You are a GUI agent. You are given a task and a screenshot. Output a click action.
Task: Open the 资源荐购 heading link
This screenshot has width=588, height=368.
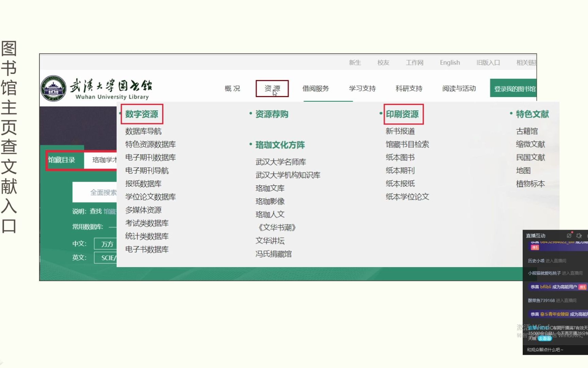[x=272, y=114]
